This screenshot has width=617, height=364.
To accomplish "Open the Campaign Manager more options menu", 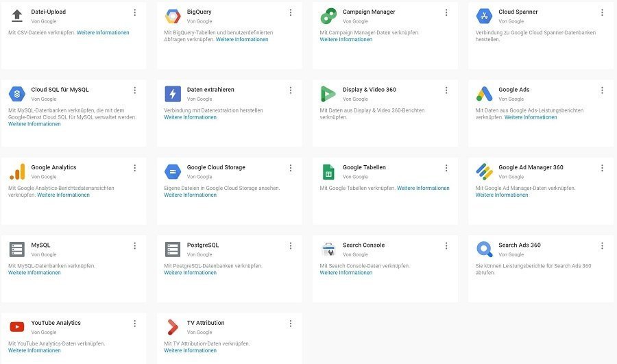I will pyautogui.click(x=446, y=12).
